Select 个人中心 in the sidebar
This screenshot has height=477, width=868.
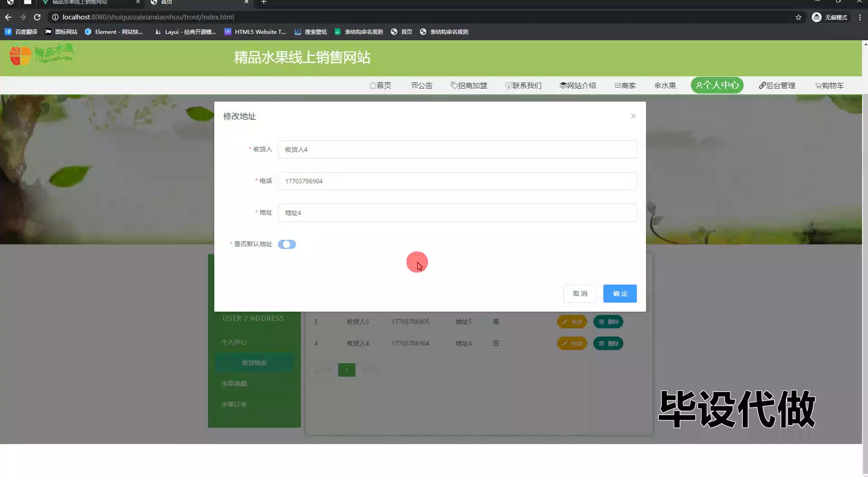click(234, 342)
